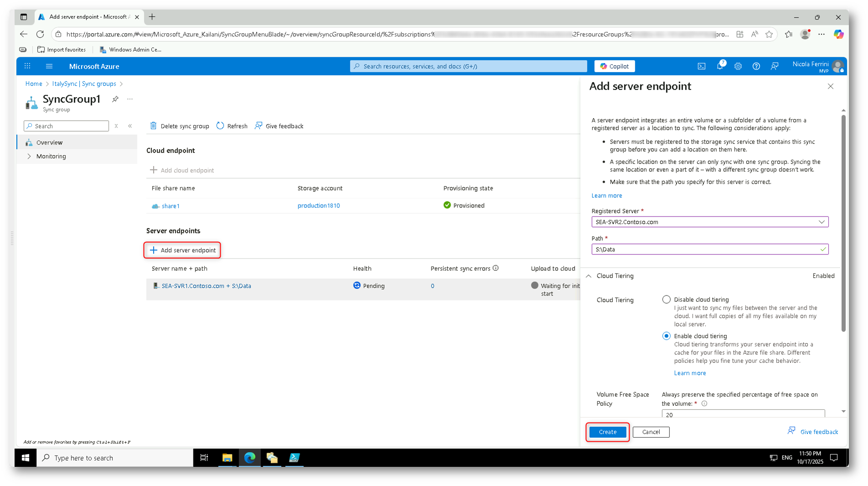
Task: Open Azure Cloud Shell icon
Action: 701,66
